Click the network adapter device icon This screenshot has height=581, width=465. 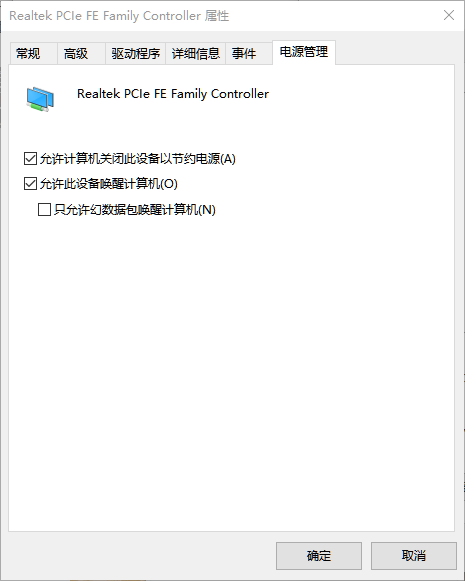pyautogui.click(x=40, y=99)
